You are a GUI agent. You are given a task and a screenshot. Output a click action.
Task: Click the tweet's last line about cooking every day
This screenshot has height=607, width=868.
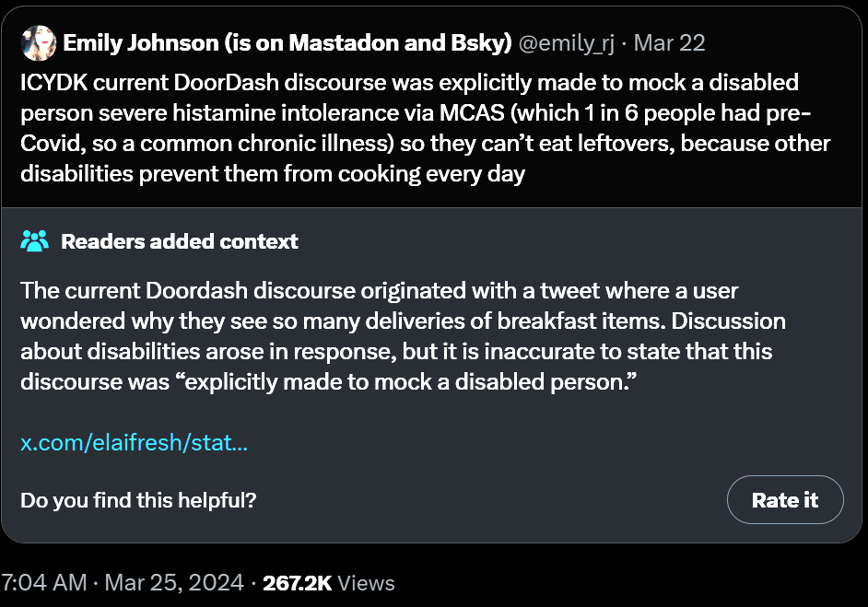pos(273,174)
